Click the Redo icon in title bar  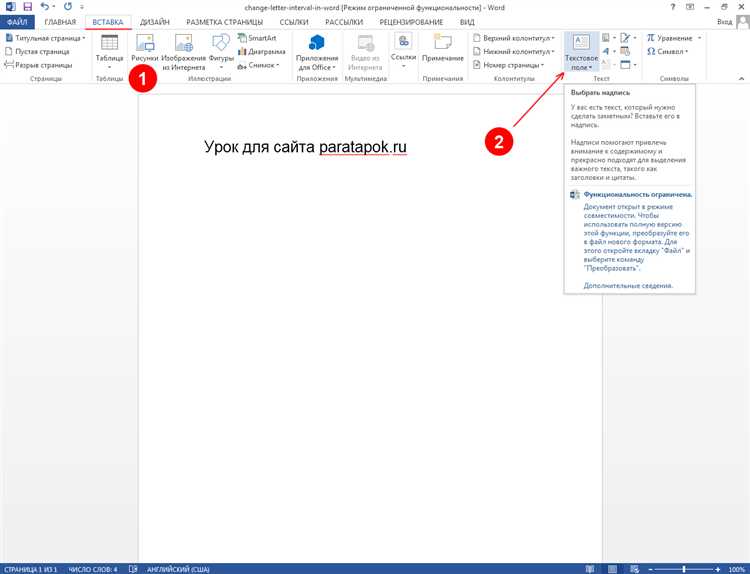pos(67,7)
